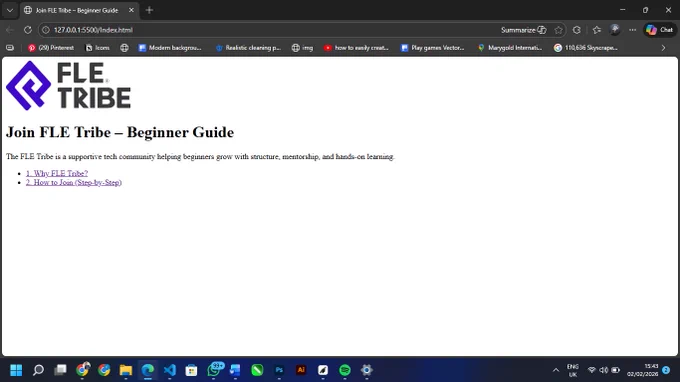Open WhatsApp with 99+ badge
This screenshot has width=680, height=382.
click(x=214, y=369)
